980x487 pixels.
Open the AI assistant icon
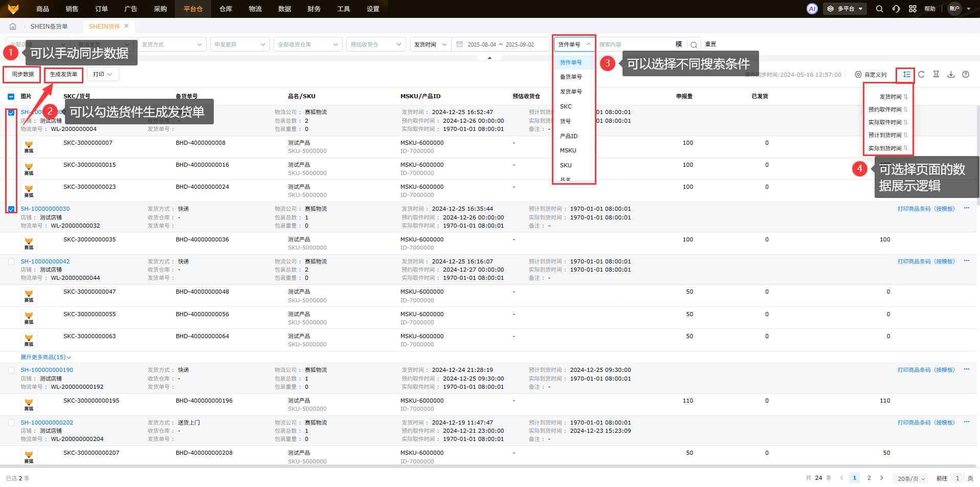point(812,9)
